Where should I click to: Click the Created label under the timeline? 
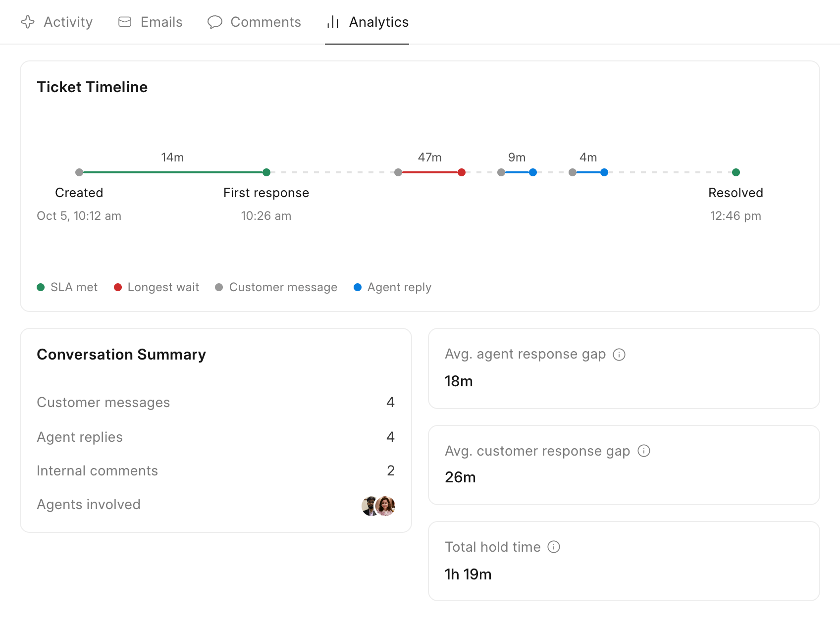coord(79,193)
